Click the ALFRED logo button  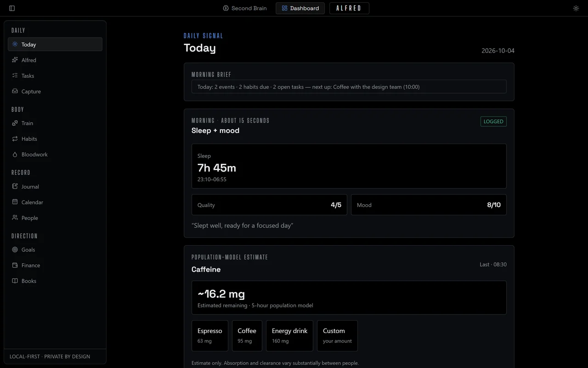click(349, 8)
